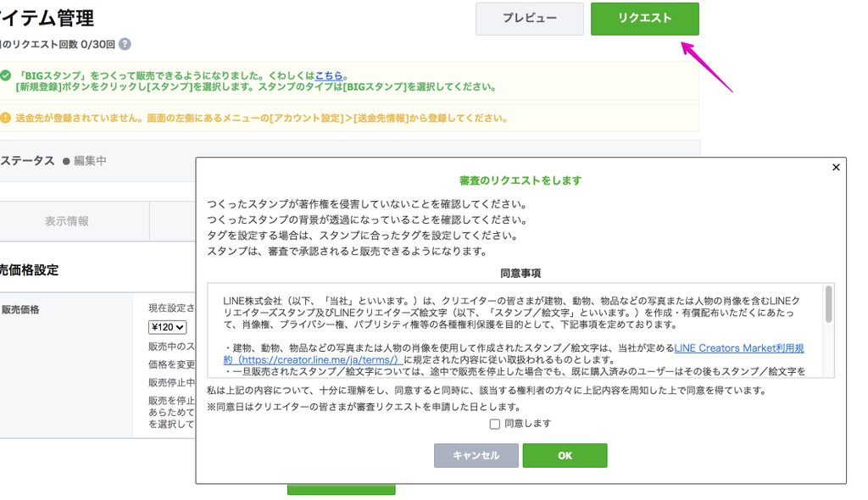
Task: Switch to the 表示情報 tab
Action: (67, 221)
